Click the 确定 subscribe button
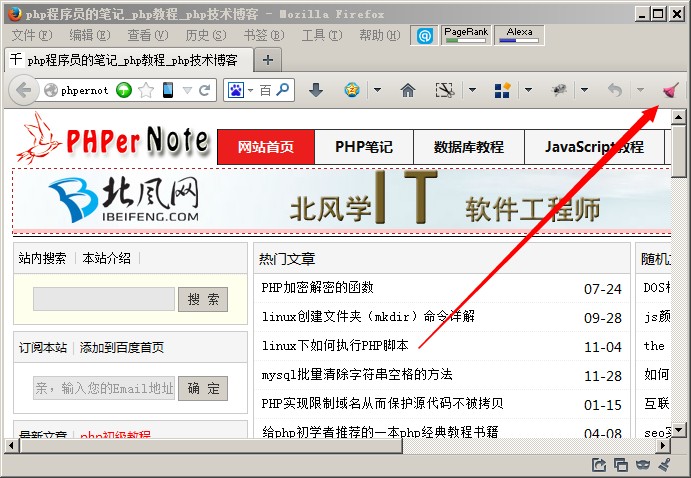This screenshot has width=691, height=478. 203,389
